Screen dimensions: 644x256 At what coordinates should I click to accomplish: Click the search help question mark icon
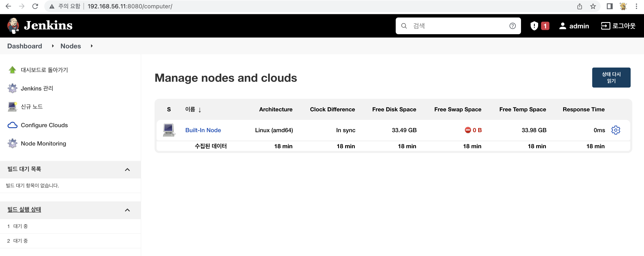tap(512, 26)
